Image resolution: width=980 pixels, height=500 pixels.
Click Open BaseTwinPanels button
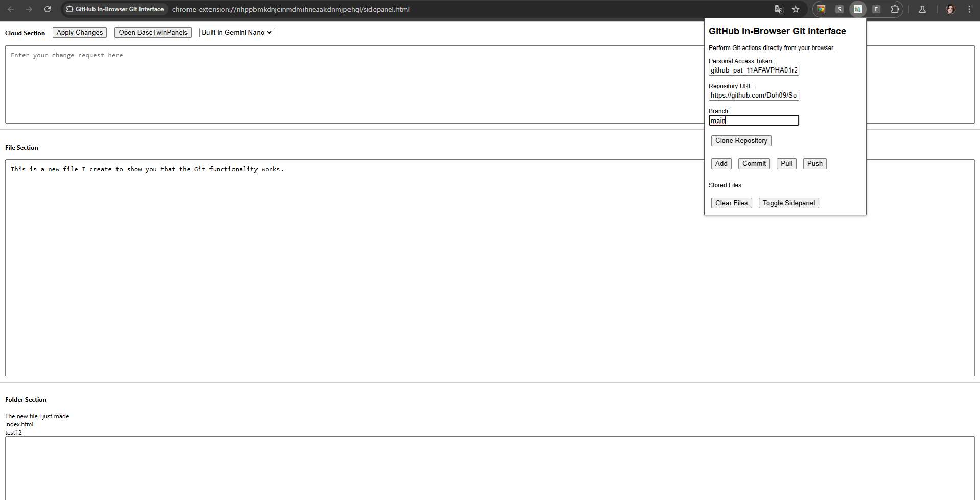(x=153, y=32)
